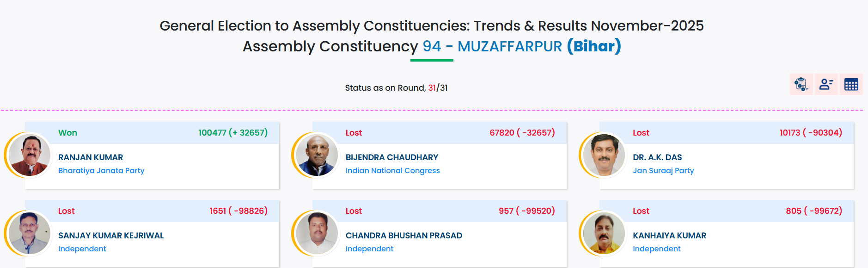Click Bijendra Chaudhary's candidate photo
Screen dimensions: 868x268
317,155
